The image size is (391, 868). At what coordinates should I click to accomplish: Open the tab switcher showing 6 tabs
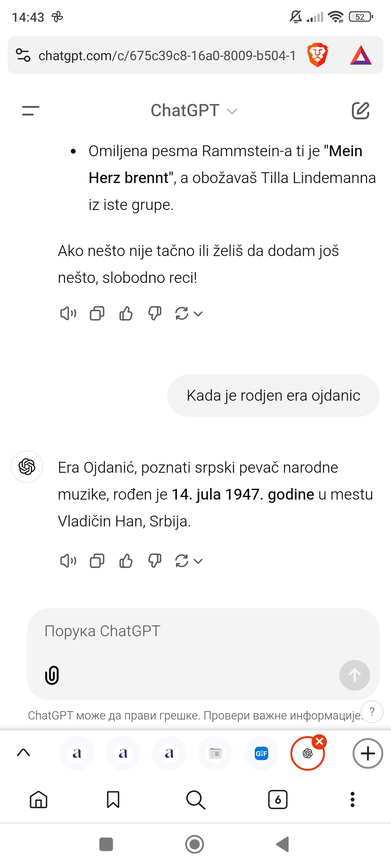278,799
